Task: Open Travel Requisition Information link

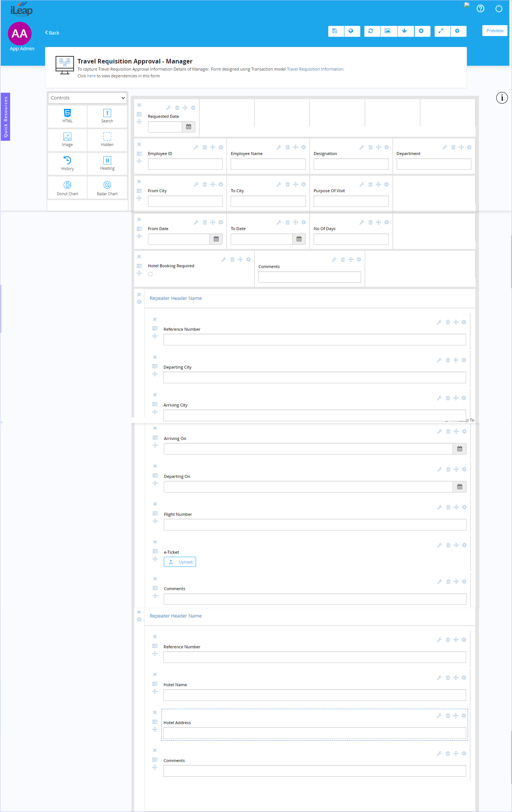Action: coord(315,69)
